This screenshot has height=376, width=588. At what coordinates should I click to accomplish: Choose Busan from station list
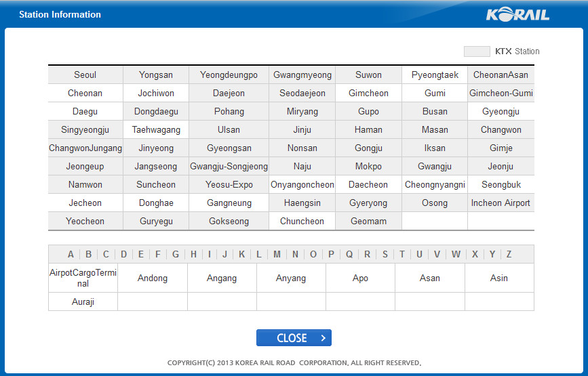point(435,112)
